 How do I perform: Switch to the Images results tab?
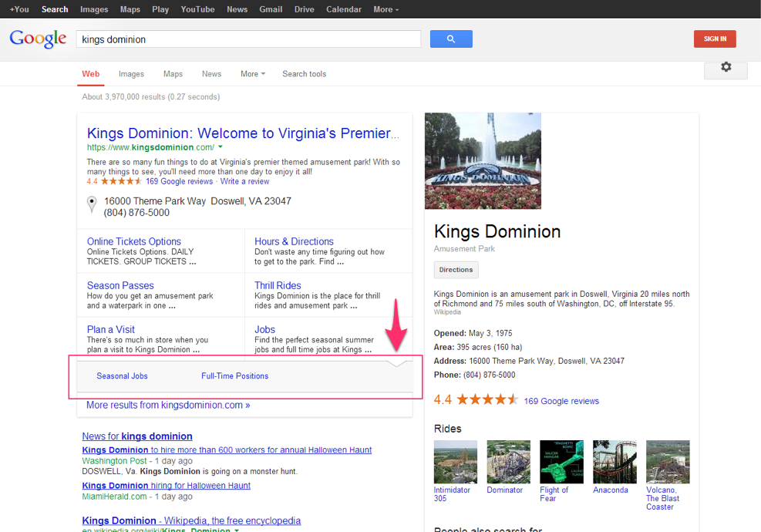131,74
